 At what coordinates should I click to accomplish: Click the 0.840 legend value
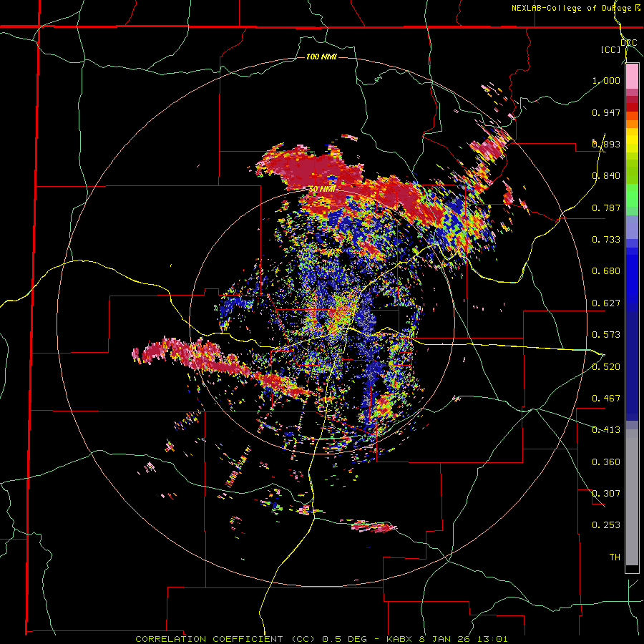click(x=606, y=176)
